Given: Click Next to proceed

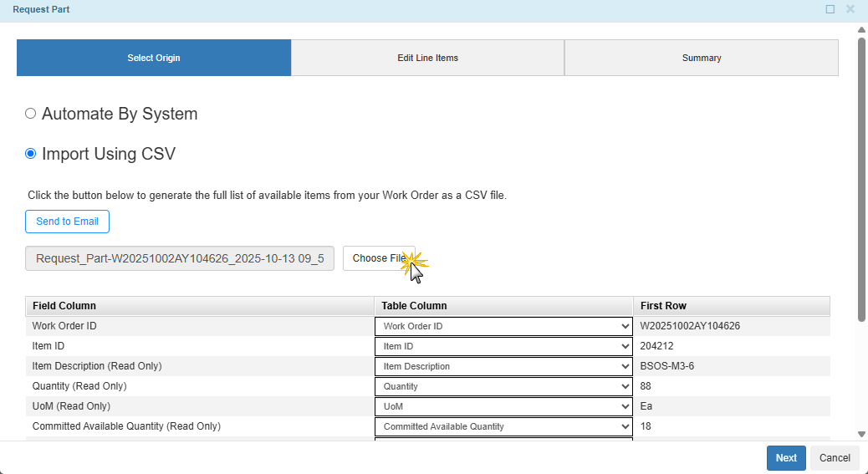Looking at the screenshot, I should click(786, 458).
